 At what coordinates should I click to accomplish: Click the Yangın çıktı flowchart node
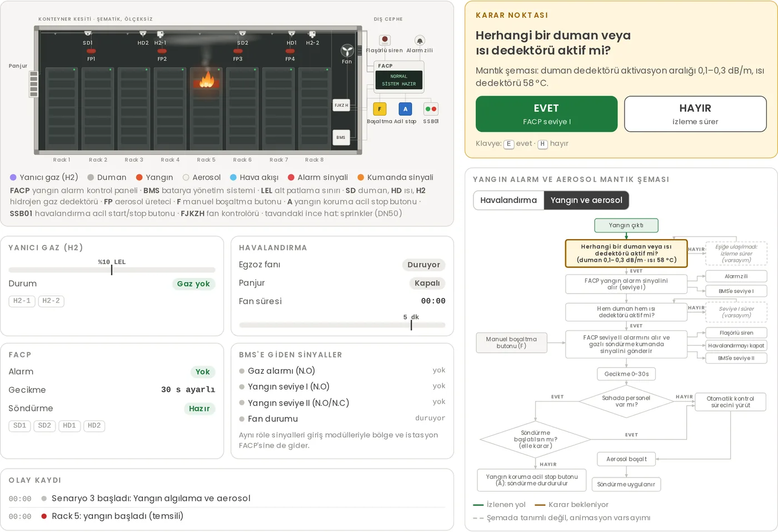[626, 225]
